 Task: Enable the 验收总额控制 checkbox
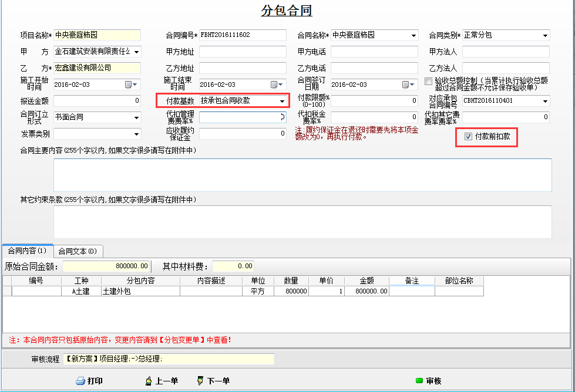pos(428,81)
